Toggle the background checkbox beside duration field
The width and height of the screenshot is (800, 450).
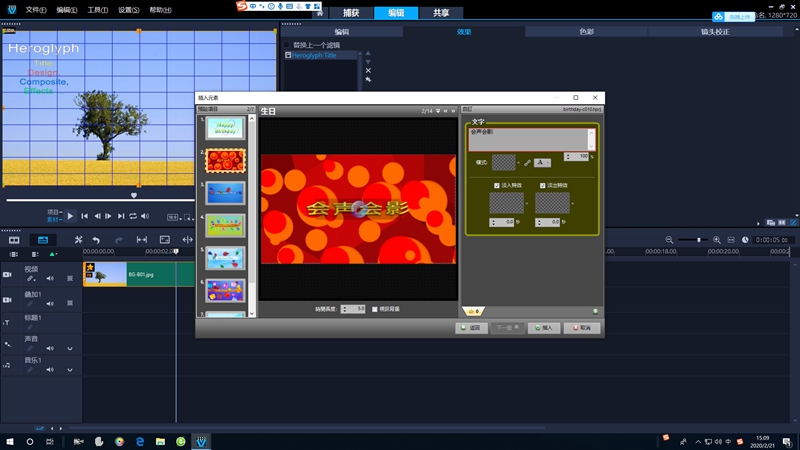[374, 309]
